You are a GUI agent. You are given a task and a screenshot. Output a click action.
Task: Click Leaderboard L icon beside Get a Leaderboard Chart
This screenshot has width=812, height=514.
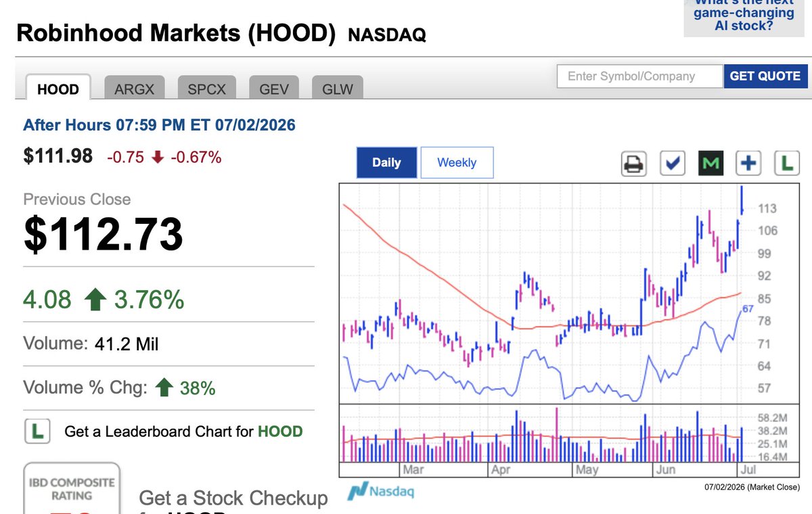38,431
